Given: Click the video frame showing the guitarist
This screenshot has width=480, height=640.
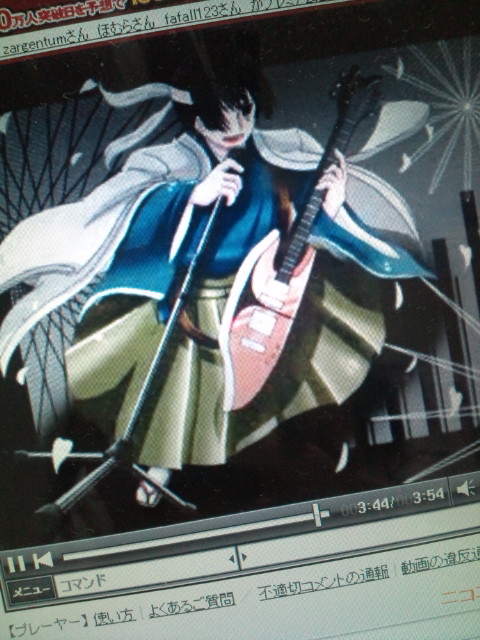Looking at the screenshot, I should [240, 282].
